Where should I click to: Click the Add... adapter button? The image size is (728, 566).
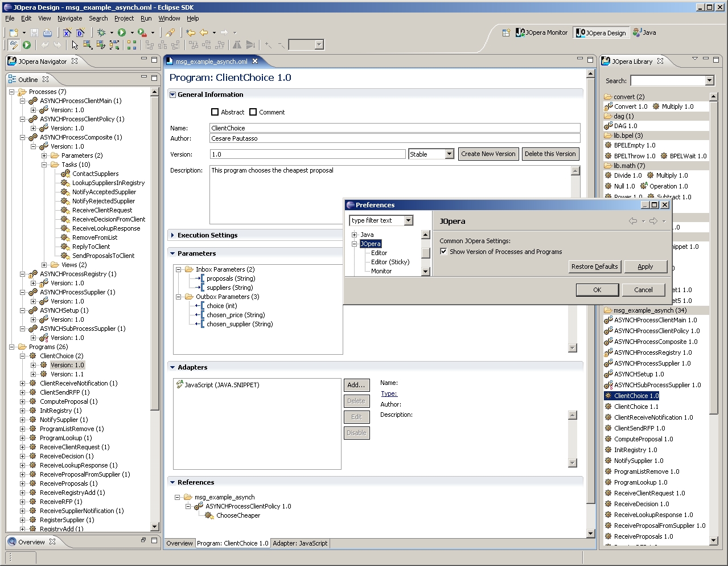tap(356, 385)
